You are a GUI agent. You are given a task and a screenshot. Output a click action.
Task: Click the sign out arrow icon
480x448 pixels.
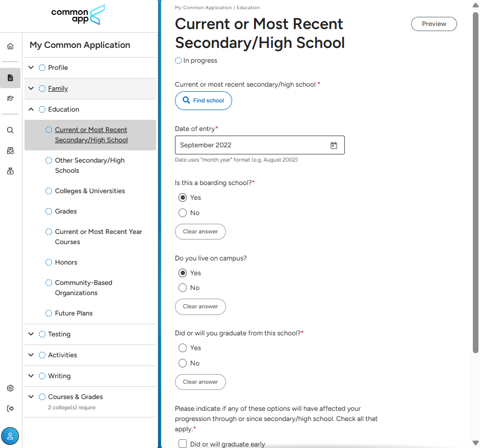(10, 408)
